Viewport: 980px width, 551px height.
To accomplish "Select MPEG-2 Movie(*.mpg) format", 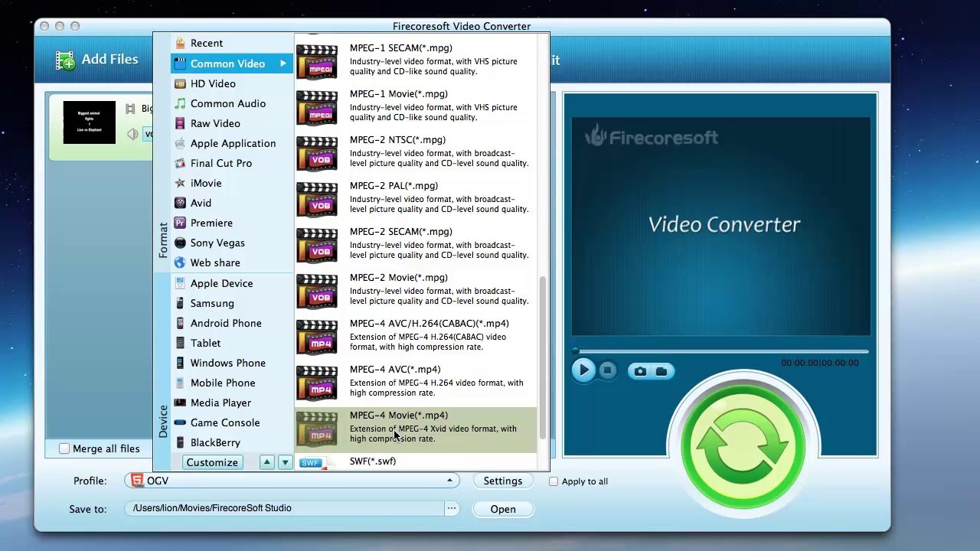I will pyautogui.click(x=416, y=289).
